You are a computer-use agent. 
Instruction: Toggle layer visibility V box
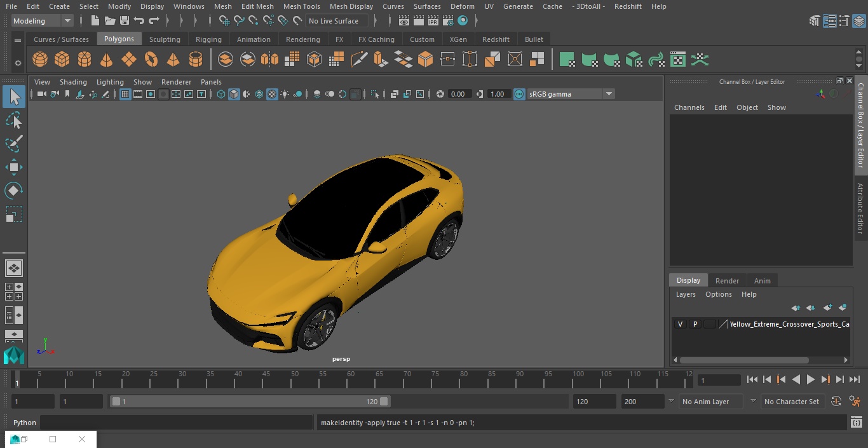coord(680,324)
